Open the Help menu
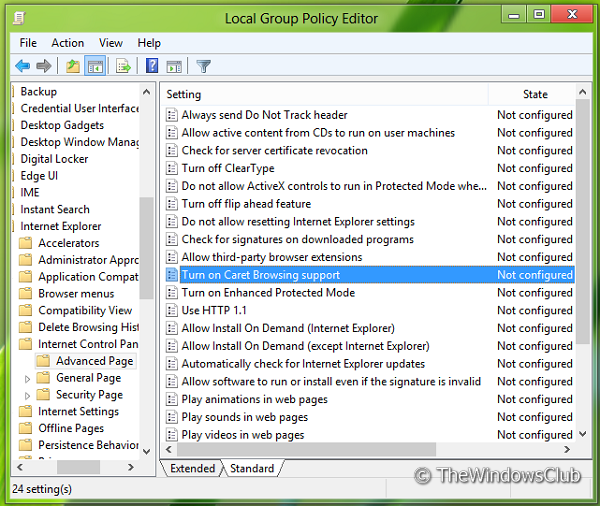Image resolution: width=600 pixels, height=506 pixels. coord(149,43)
